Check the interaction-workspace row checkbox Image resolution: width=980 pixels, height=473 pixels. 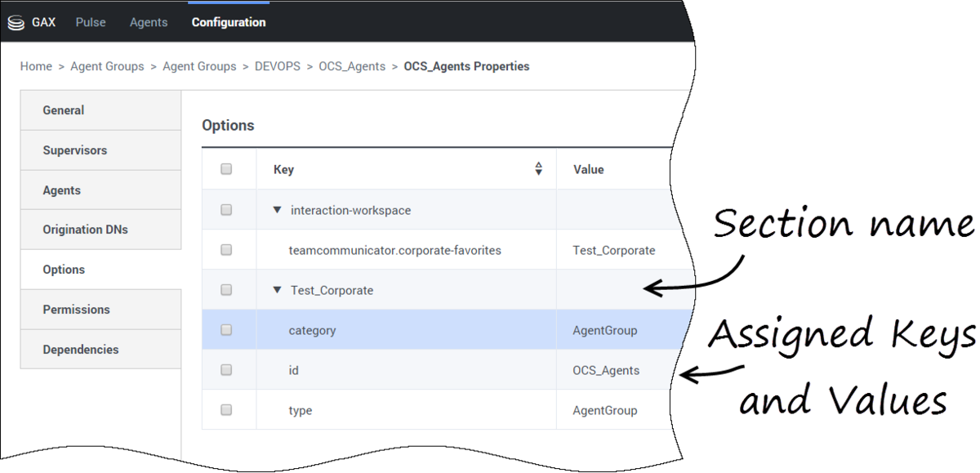(x=226, y=210)
